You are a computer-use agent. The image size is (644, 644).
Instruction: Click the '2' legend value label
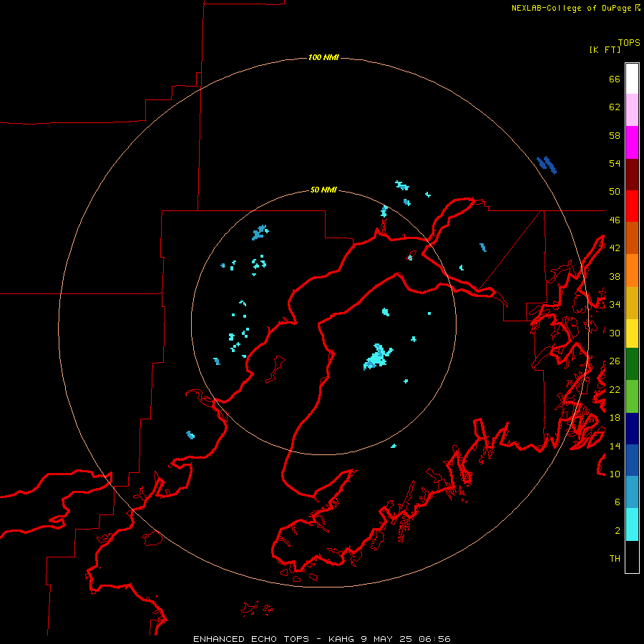click(x=618, y=531)
